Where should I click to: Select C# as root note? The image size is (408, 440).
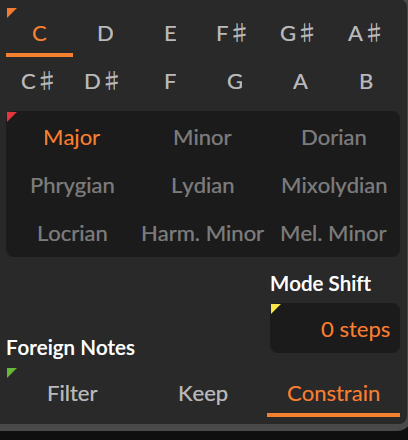coord(37,82)
